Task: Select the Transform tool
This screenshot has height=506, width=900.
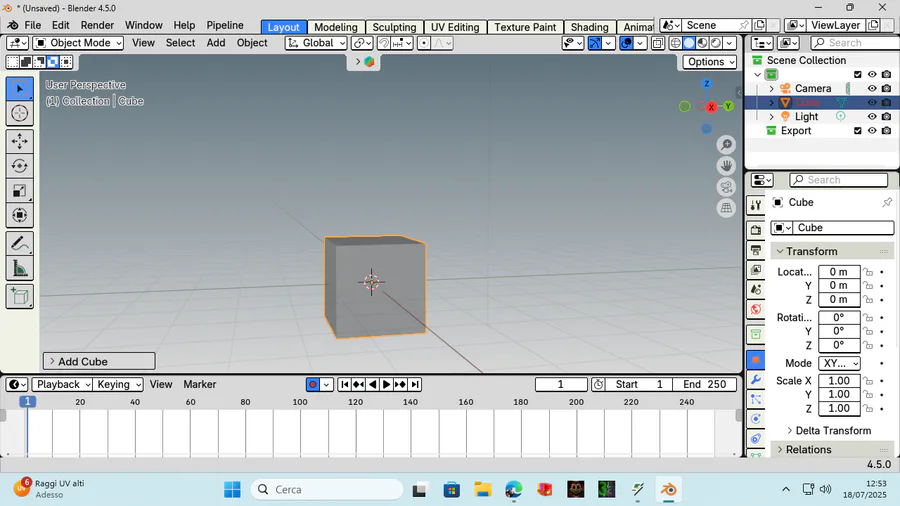Action: coord(20,215)
